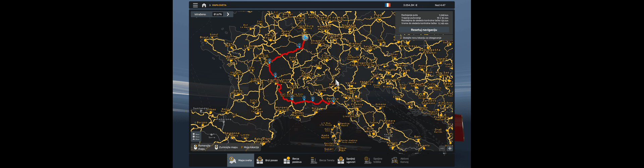Click the Ned 4:47 game clock

tap(440, 5)
